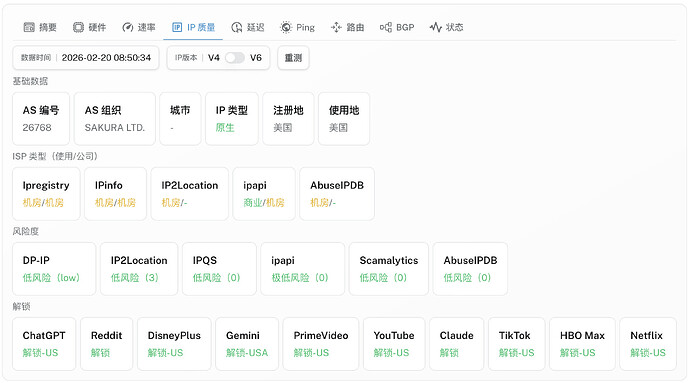
Task: Click the summary tab icon
Action: click(29, 27)
